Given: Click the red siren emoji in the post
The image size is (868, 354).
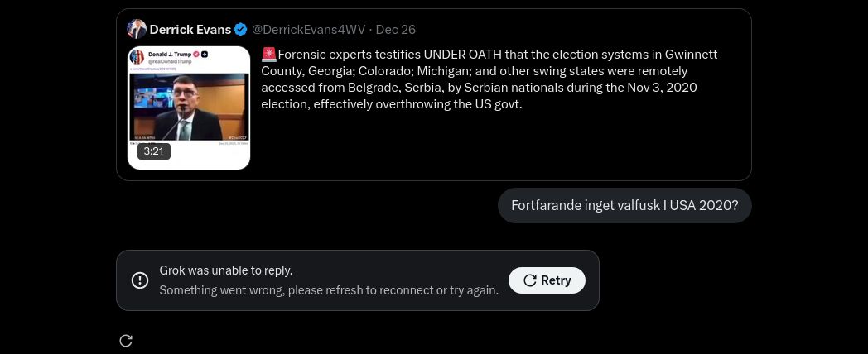Looking at the screenshot, I should point(268,55).
